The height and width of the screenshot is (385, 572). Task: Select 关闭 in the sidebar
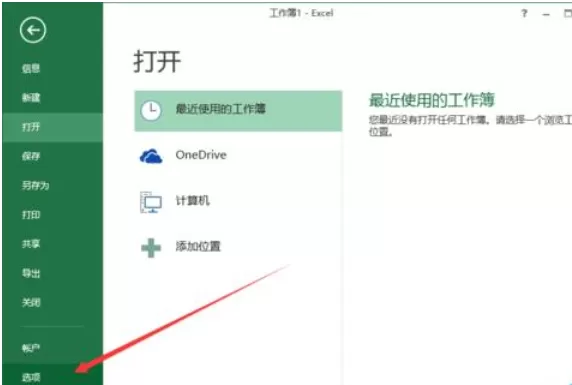31,302
